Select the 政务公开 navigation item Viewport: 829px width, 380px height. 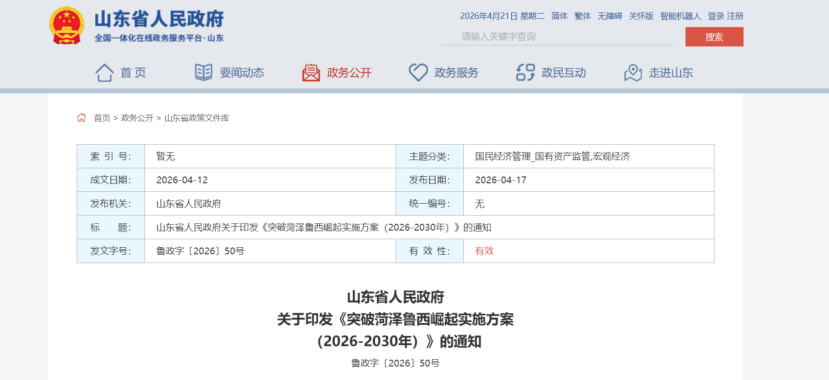349,73
